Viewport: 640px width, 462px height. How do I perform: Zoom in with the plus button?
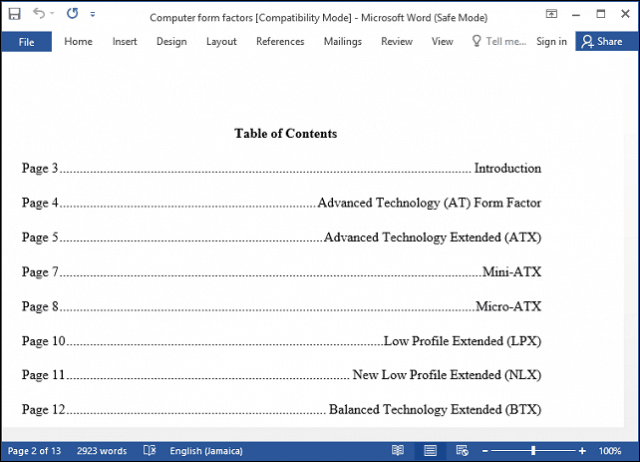coord(582,451)
